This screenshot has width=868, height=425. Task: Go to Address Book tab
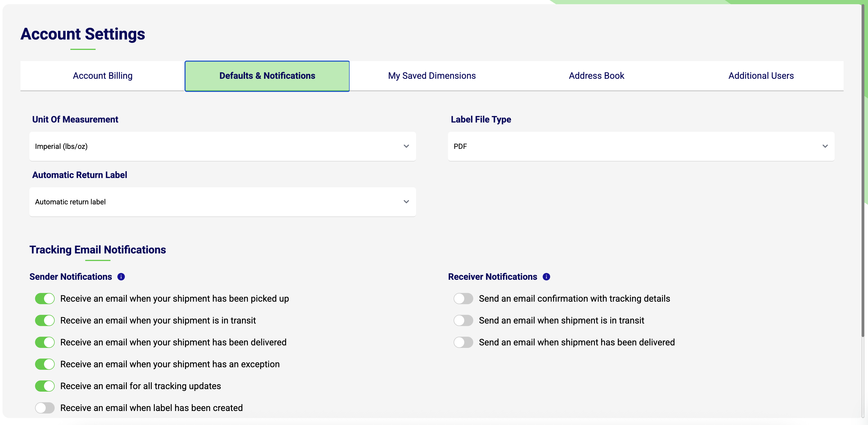click(596, 76)
